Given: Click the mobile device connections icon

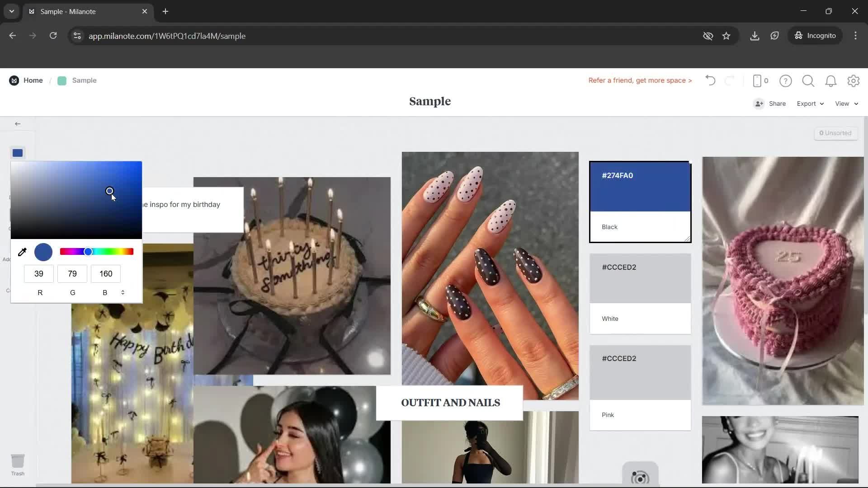Looking at the screenshot, I should 759,80.
